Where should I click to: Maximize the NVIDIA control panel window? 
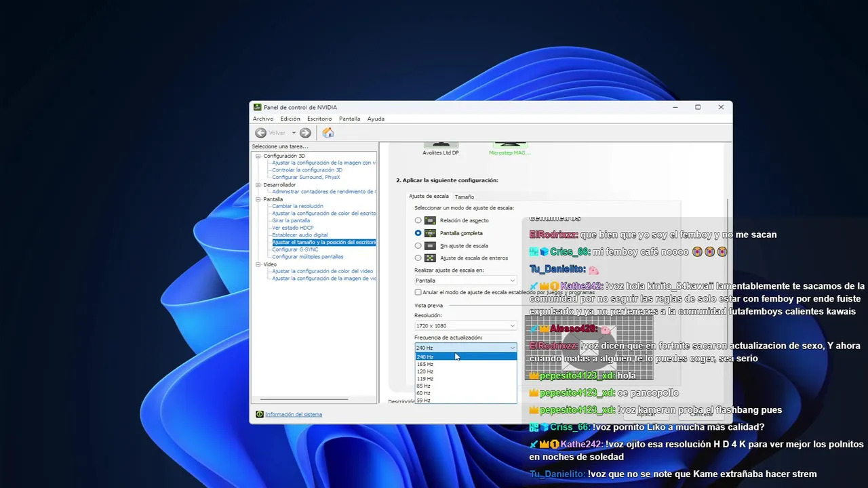697,107
